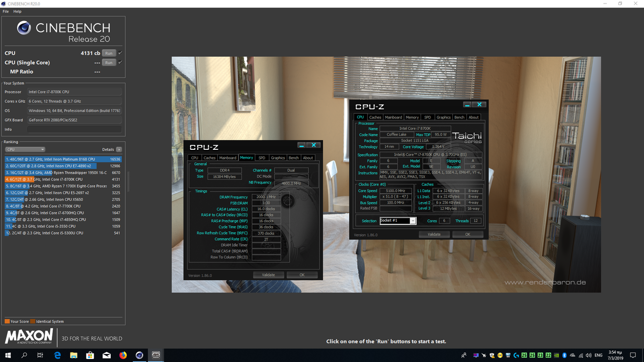Image resolution: width=644 pixels, height=362 pixels.
Task: Open Wi-Fi network tray icon
Action: tap(581, 355)
